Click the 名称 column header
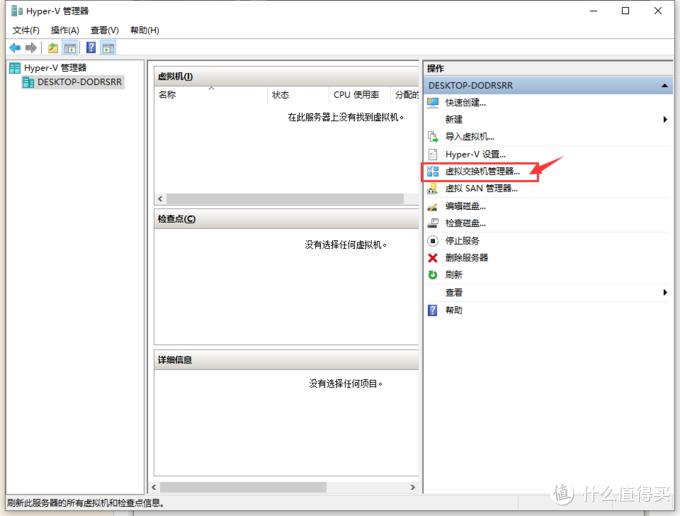The height and width of the screenshot is (516, 680). click(x=211, y=95)
